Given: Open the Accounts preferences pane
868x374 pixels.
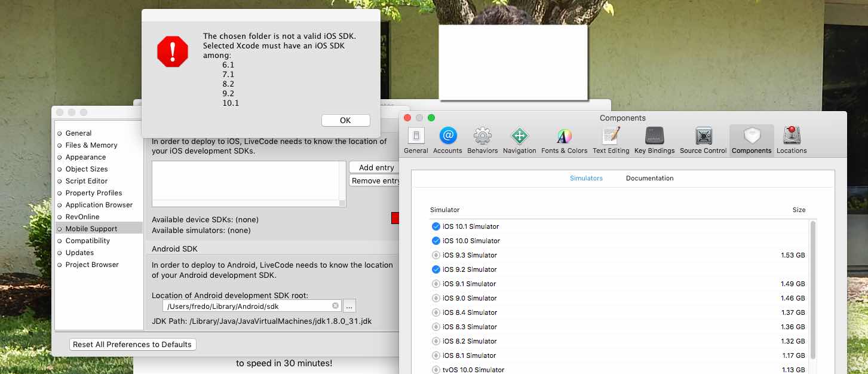Looking at the screenshot, I should (x=447, y=137).
